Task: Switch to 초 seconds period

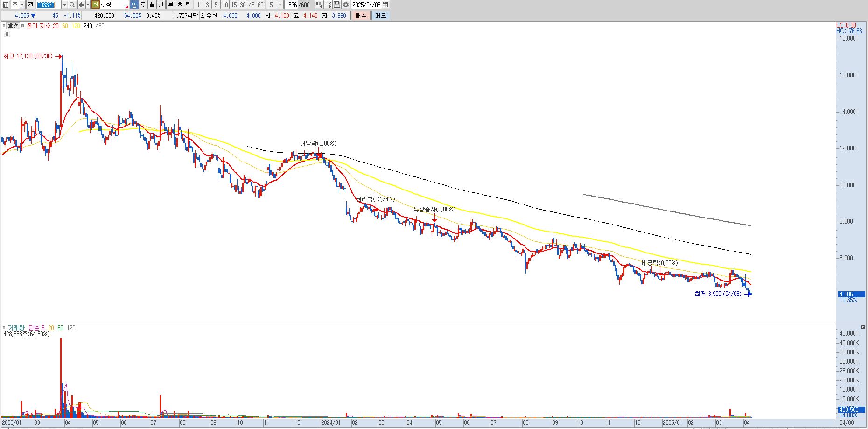Action: [x=180, y=5]
